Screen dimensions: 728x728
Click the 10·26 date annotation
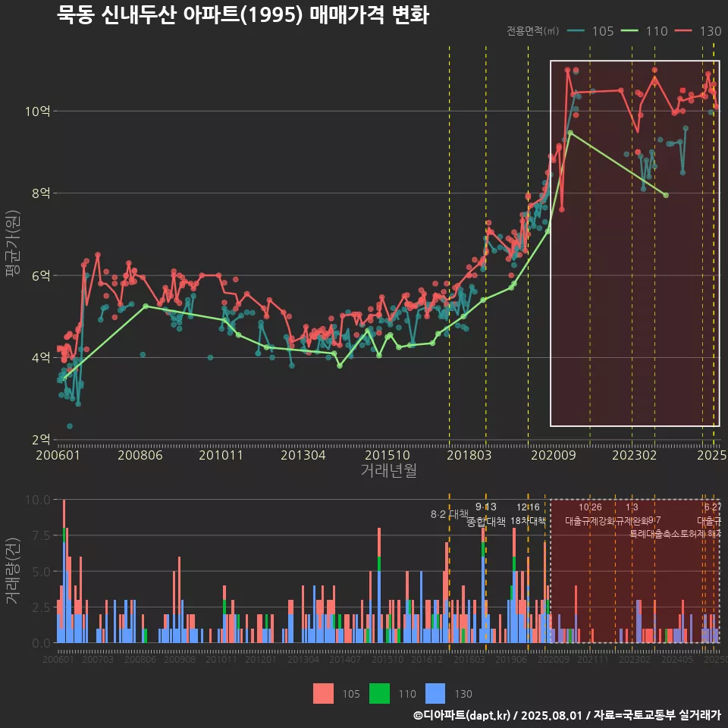pos(590,507)
